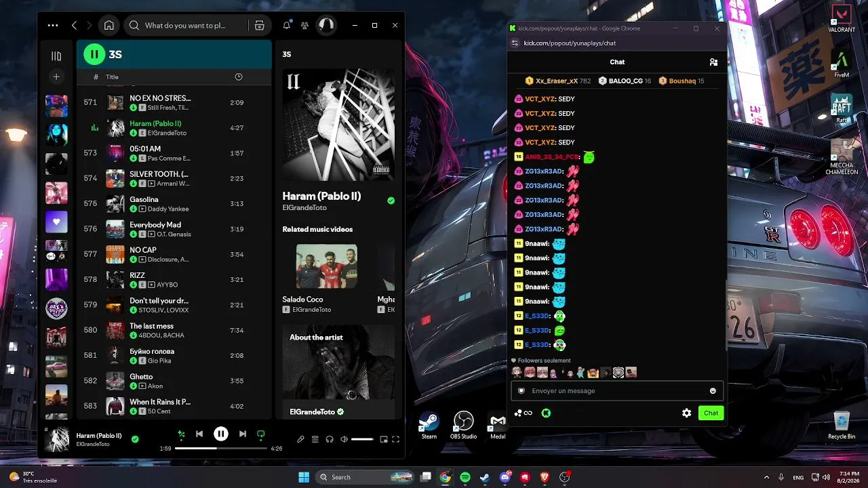The image size is (868, 488).
Task: Pause playback in the bottom player bar
Action: point(221,434)
